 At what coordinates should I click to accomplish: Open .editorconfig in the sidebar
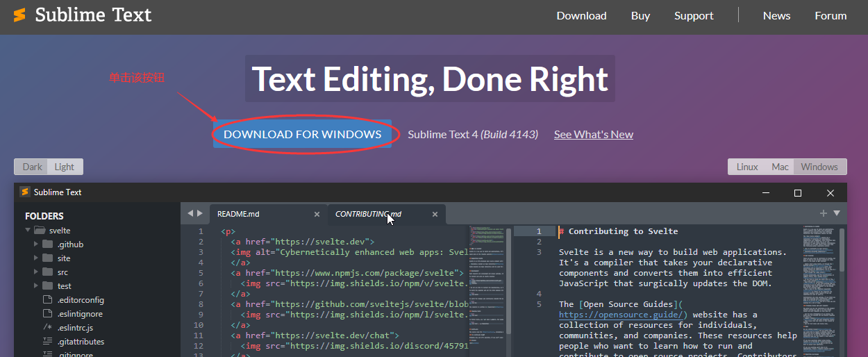coord(81,300)
